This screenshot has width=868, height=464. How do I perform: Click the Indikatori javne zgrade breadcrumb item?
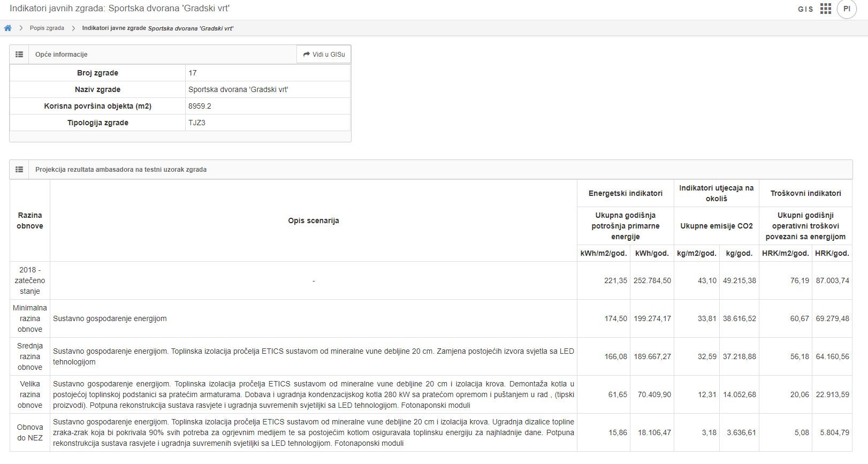coord(157,28)
